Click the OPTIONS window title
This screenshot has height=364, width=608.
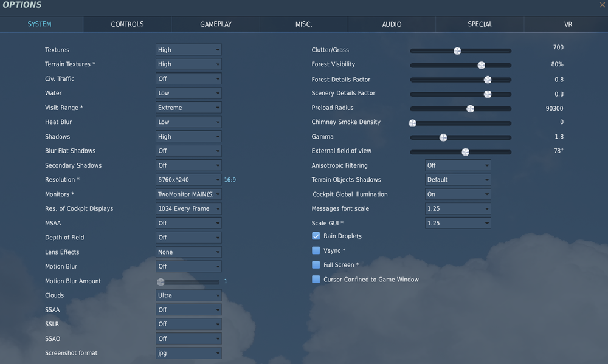pos(22,5)
